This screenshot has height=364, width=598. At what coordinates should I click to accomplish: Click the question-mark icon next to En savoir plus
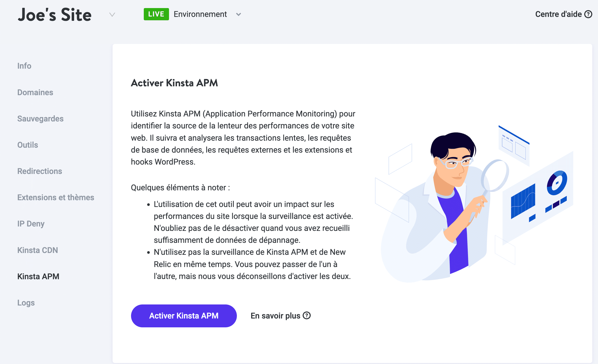pyautogui.click(x=307, y=315)
